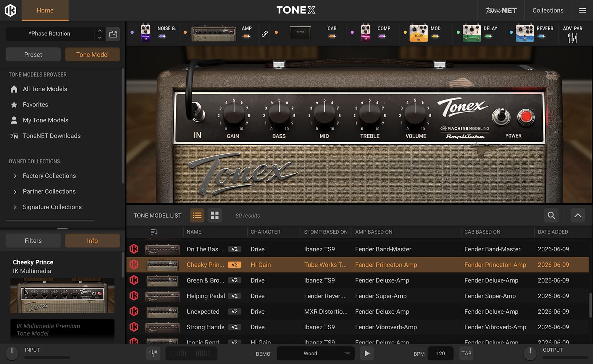This screenshot has height=364, width=593.
Task: Toggle the AMP on/off switch
Action: tap(247, 36)
